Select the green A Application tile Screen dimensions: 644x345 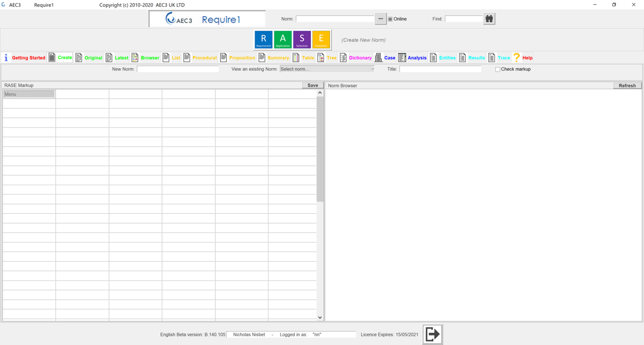[x=283, y=40]
